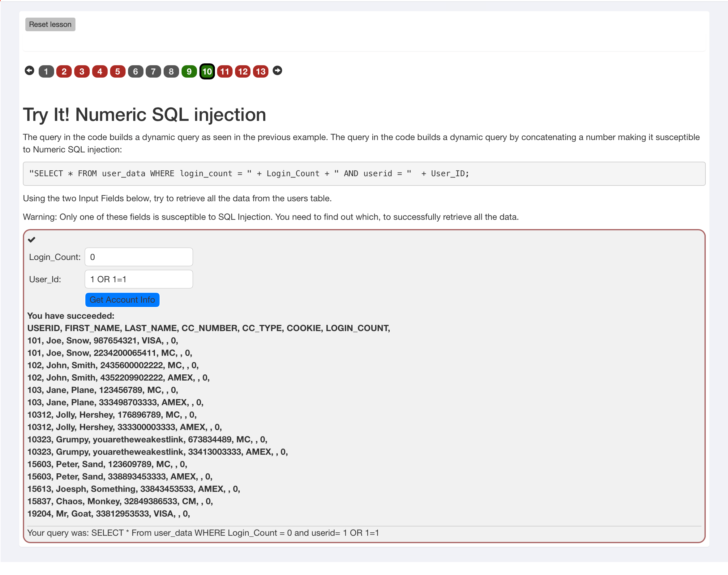This screenshot has height=575, width=728.
Task: Select lesson page 8
Action: (171, 71)
